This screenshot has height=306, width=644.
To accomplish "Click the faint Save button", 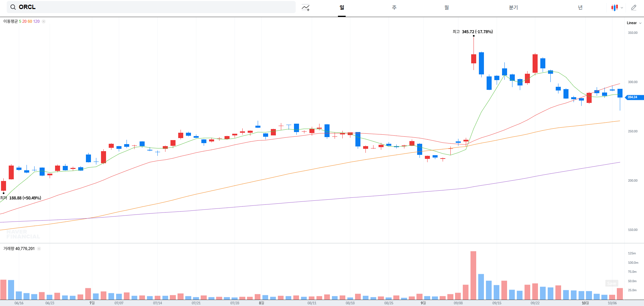I will click(612, 284).
